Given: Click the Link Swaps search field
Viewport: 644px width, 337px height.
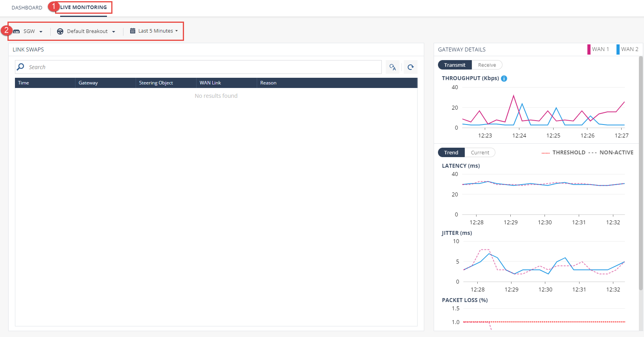Looking at the screenshot, I should pos(198,67).
